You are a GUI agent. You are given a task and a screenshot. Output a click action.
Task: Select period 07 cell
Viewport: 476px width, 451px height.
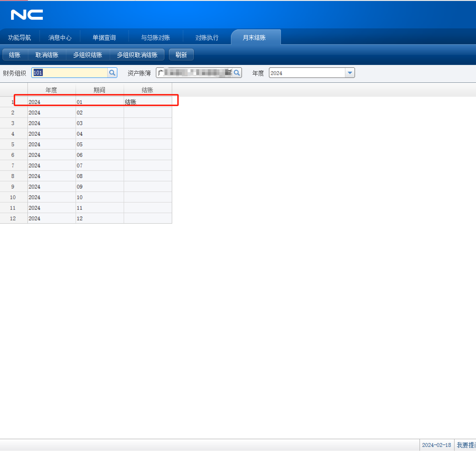(x=100, y=165)
